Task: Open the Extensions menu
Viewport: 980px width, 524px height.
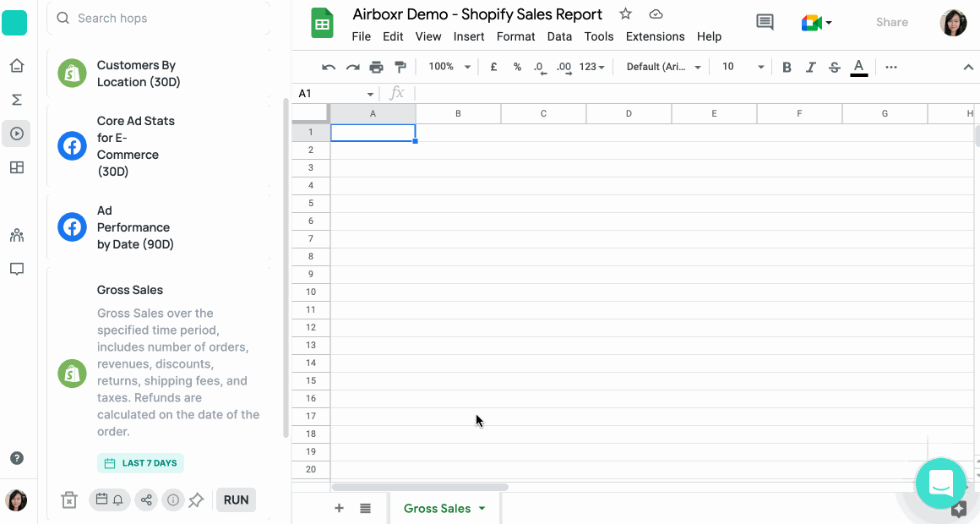Action: tap(655, 36)
